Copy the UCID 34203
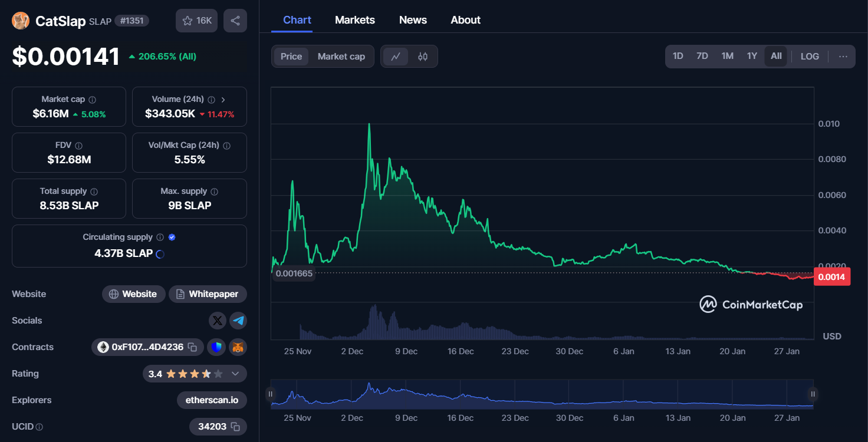The width and height of the screenshot is (868, 442). click(235, 426)
